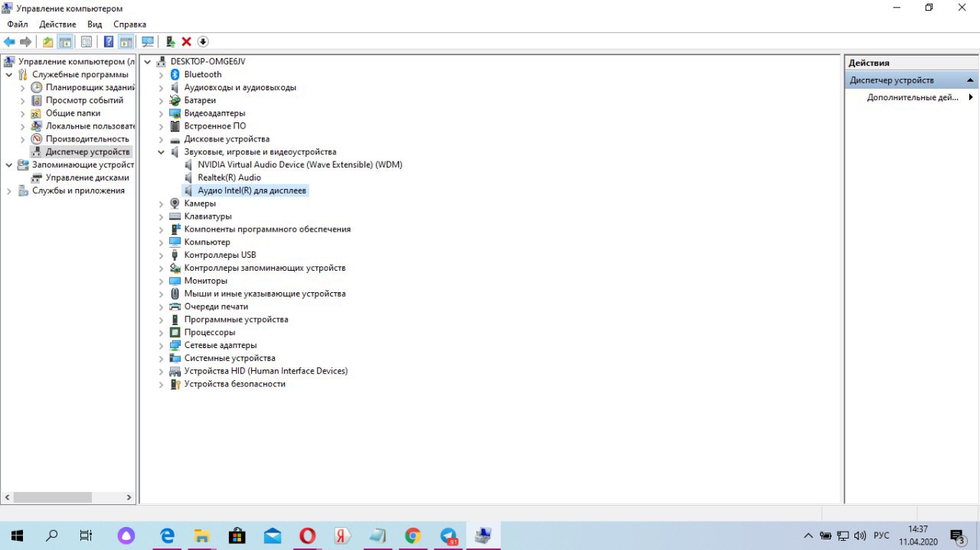Click the Disable device down-arrow icon
This screenshot has height=550, width=980.
203,41
